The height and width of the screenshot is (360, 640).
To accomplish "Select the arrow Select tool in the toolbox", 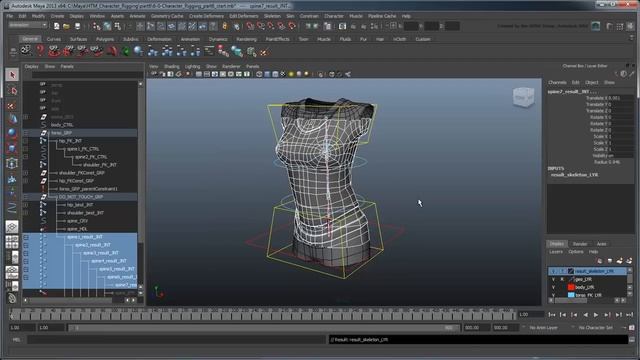I will click(x=12, y=75).
